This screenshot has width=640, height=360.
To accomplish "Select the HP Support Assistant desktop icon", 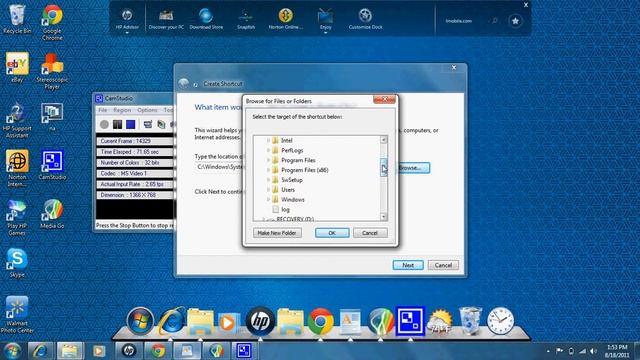I will coord(17,120).
